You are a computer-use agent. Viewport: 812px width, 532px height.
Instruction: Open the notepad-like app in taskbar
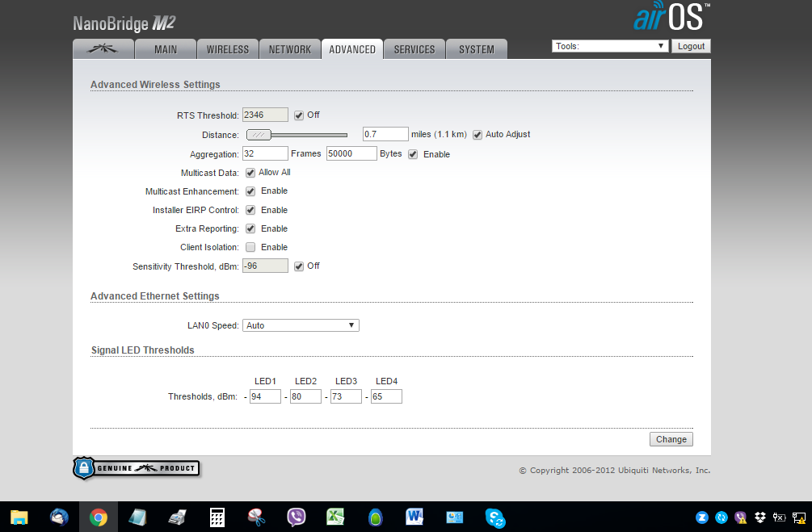[137, 517]
